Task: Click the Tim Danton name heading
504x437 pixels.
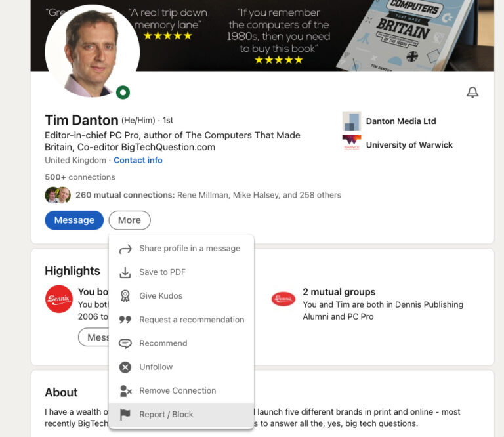Action: click(x=81, y=121)
